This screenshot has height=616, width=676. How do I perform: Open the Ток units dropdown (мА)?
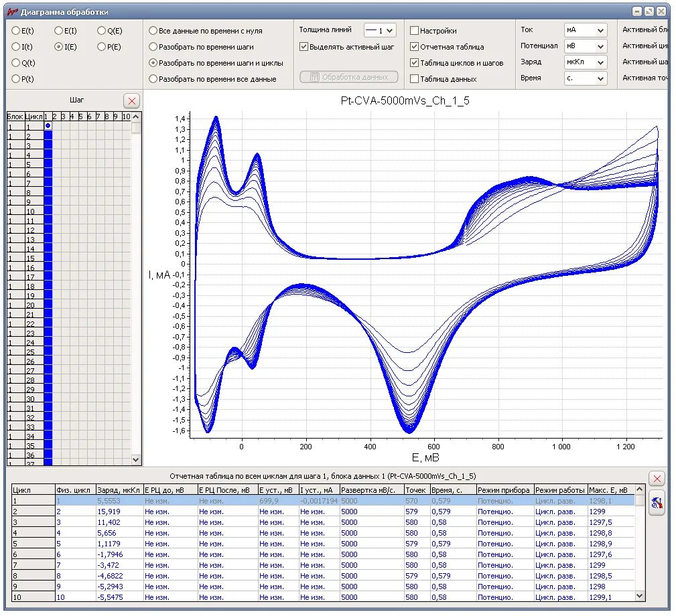[586, 30]
